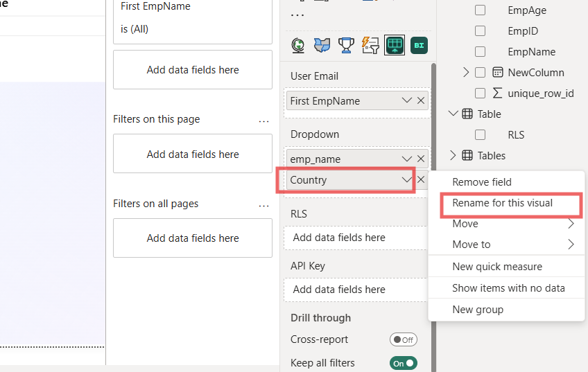Open more visuals ellipsis above icon row
Image resolution: width=588 pixels, height=372 pixels.
coord(297,16)
